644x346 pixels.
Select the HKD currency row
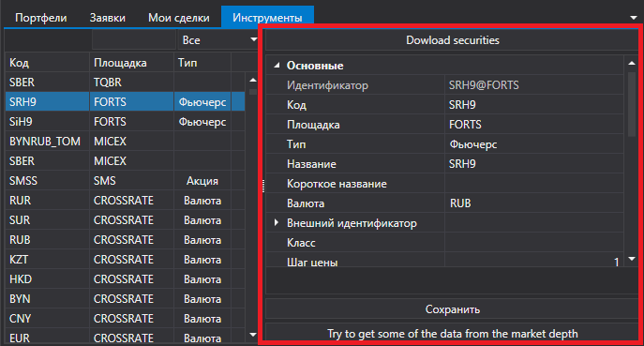tap(126, 279)
